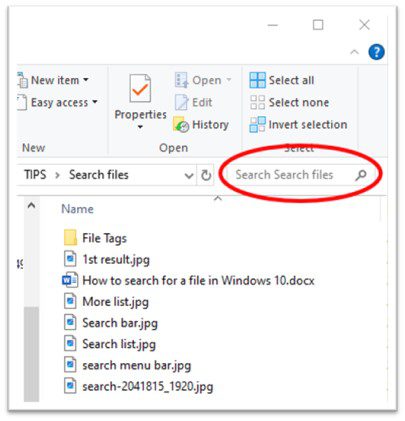The width and height of the screenshot is (405, 421).
Task: Click the Word document icon
Action: point(70,280)
